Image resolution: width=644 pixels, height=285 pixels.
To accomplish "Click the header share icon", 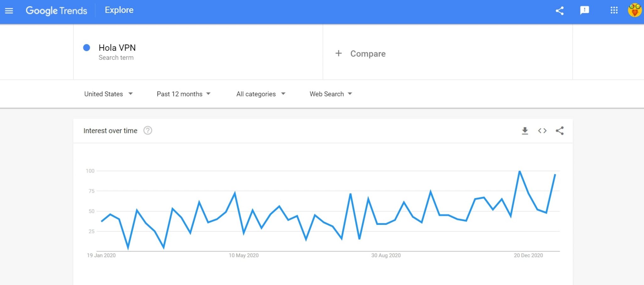I will (559, 11).
